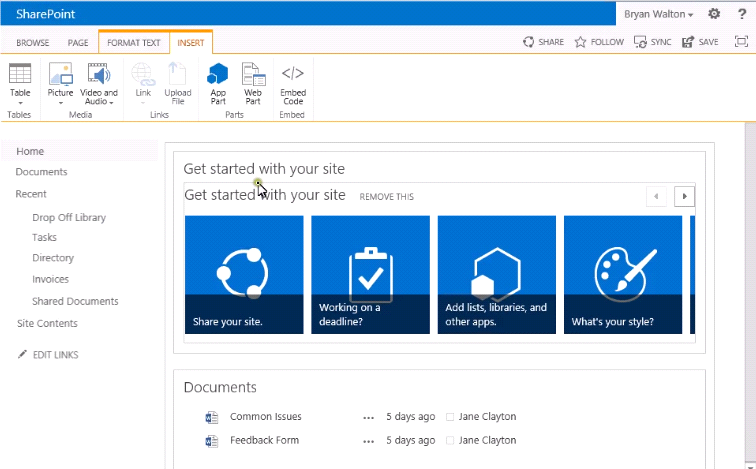
Task: Show next tiles with right arrow
Action: [x=684, y=196]
